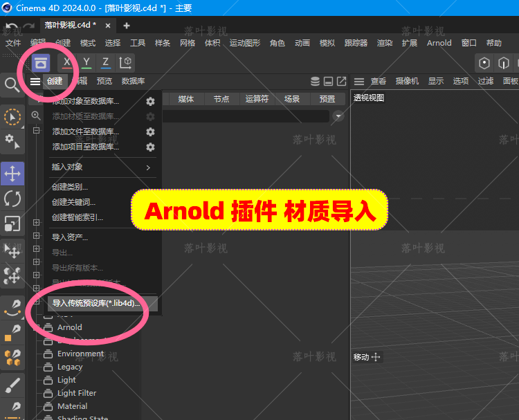Screen dimensions: 519x420
Task: Select 添加文件至数据库
Action: [85, 131]
